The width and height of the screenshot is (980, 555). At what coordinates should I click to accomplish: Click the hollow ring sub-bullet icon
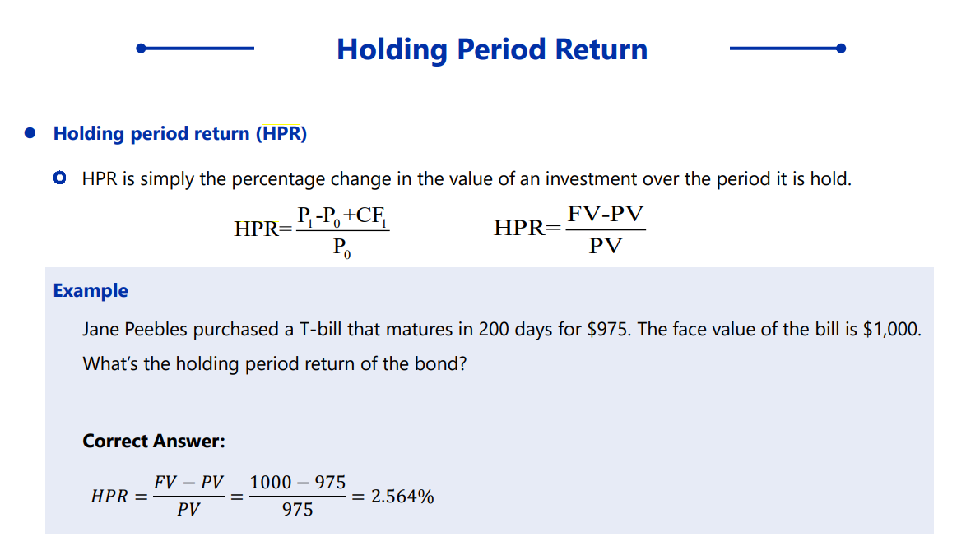[59, 178]
